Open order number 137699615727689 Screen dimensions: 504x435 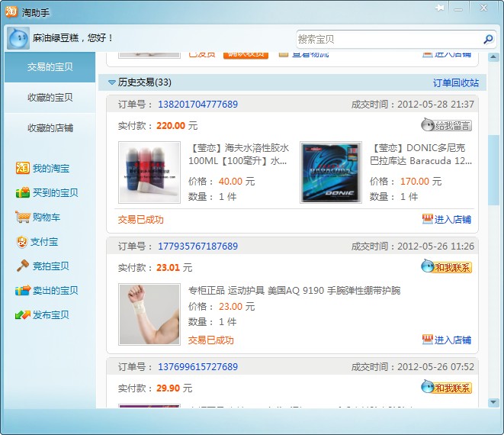pyautogui.click(x=197, y=367)
